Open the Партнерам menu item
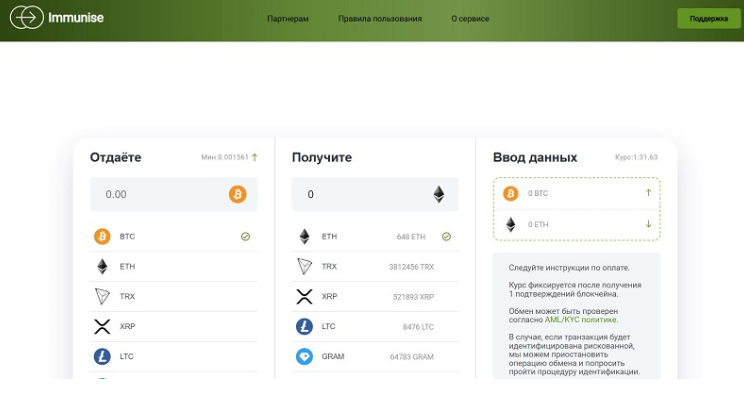The width and height of the screenshot is (744, 396). [288, 19]
